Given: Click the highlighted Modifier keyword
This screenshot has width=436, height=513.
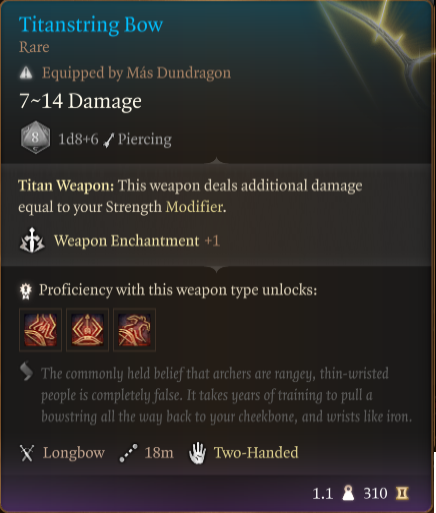Looking at the screenshot, I should click(x=196, y=207).
